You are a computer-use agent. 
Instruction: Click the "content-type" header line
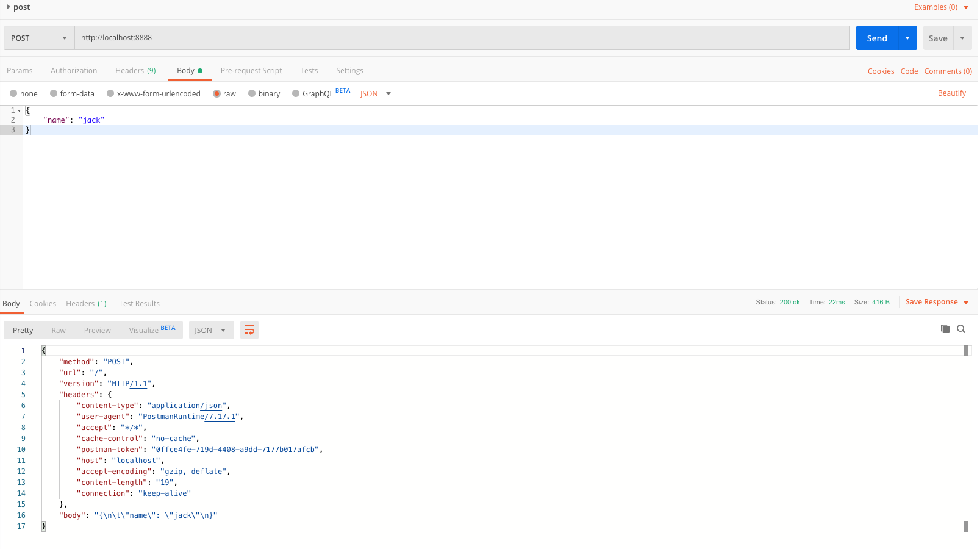tap(153, 406)
